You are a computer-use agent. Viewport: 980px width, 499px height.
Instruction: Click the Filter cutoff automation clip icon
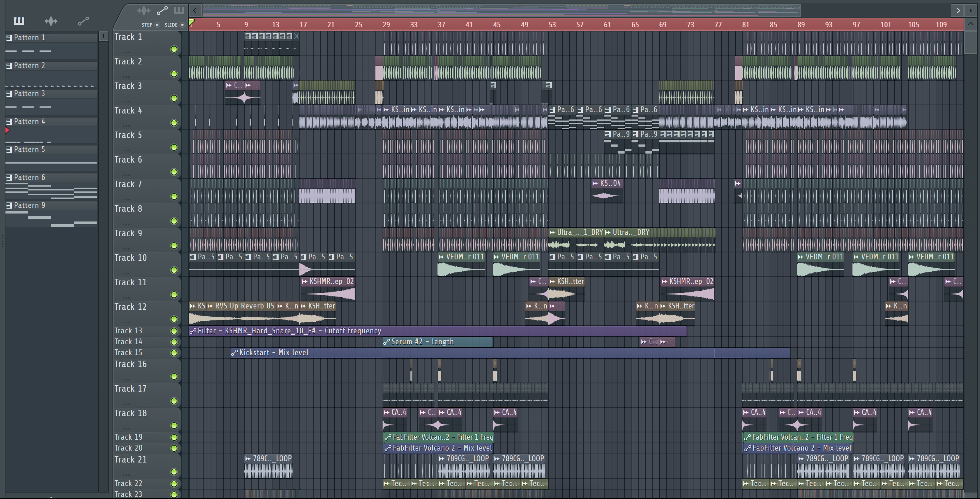click(193, 331)
